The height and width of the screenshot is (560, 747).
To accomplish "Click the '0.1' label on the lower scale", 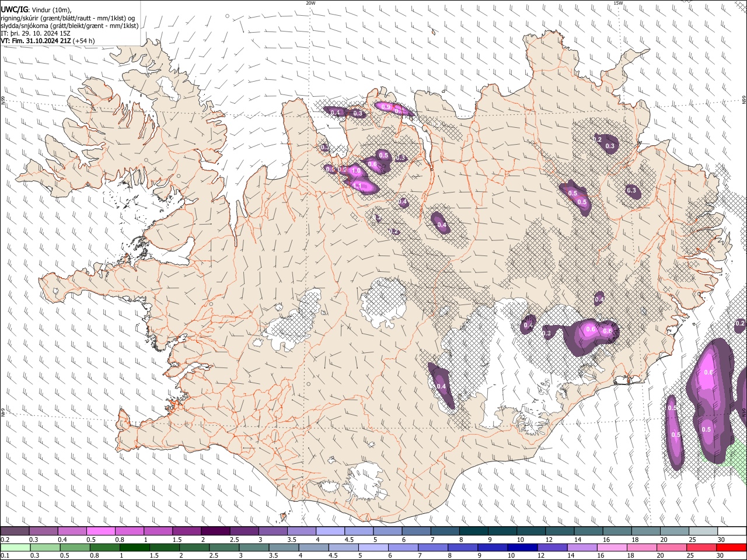I will [4, 556].
